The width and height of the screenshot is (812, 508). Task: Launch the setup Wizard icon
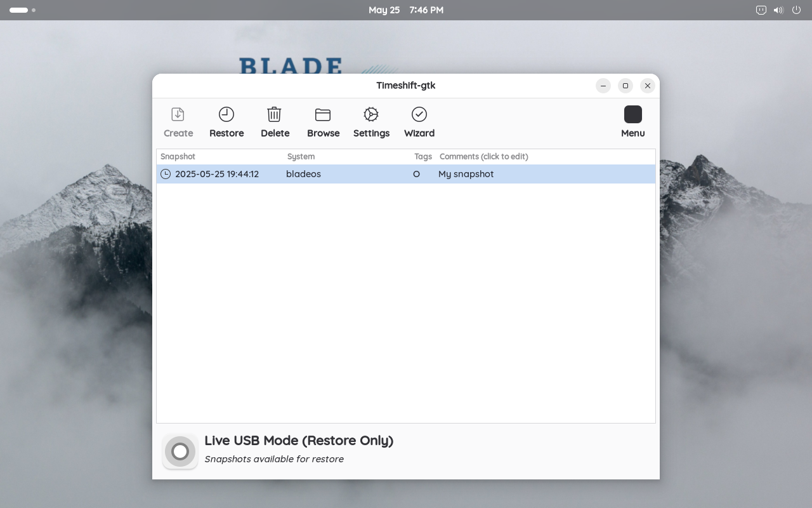419,114
